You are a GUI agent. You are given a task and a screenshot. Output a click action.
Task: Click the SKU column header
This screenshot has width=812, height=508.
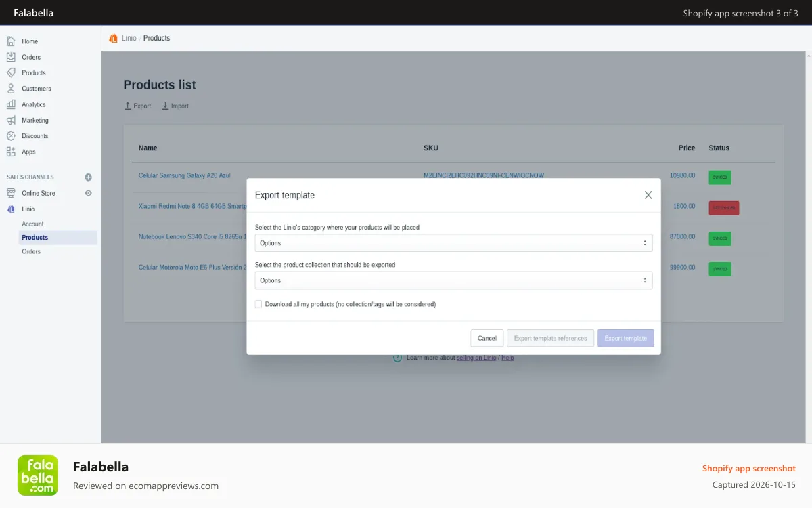point(431,148)
